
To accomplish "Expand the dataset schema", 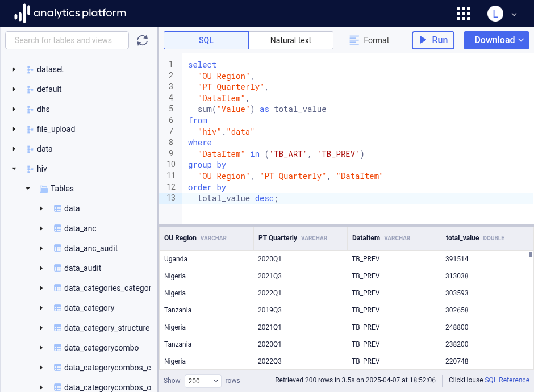I will coord(14,69).
